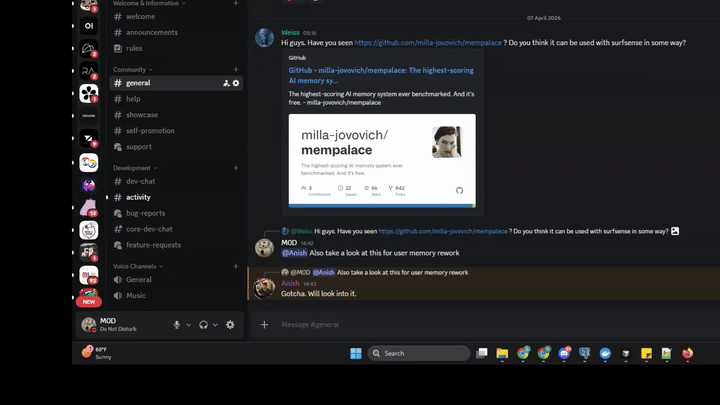This screenshot has width=720, height=405.
Task: Click the plus attachment icon in message bar
Action: click(x=264, y=324)
